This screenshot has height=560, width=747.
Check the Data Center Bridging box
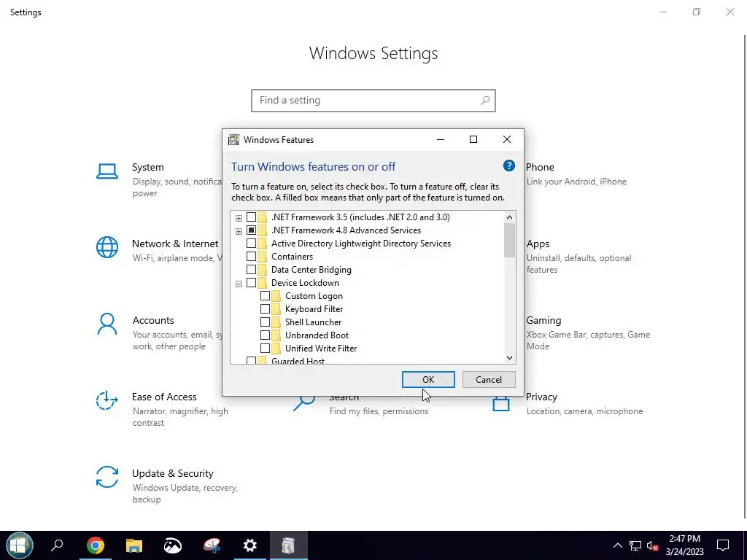click(251, 270)
